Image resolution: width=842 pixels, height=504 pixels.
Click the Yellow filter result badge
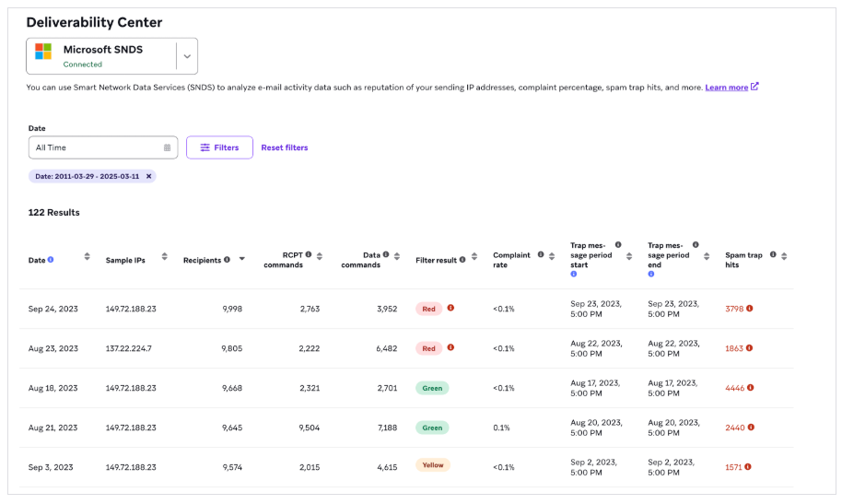coord(432,466)
